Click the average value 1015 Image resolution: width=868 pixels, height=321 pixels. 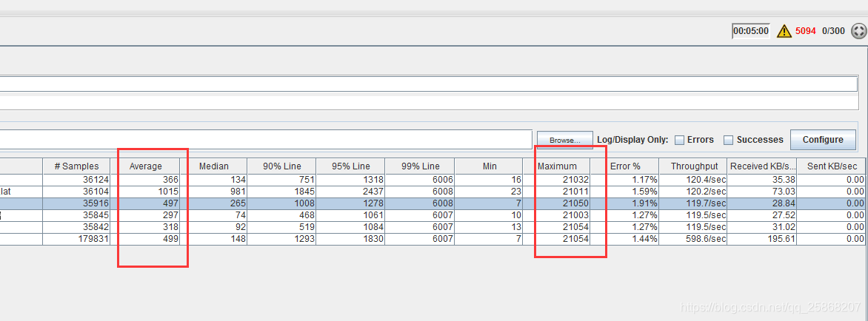(146, 191)
